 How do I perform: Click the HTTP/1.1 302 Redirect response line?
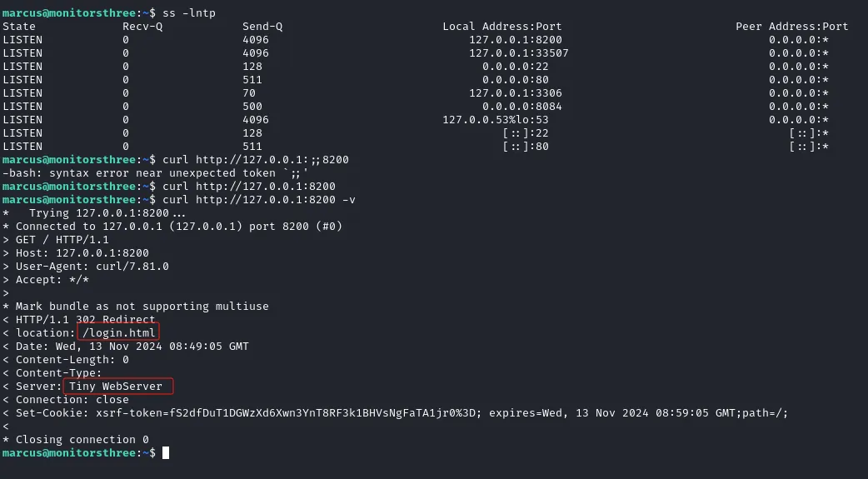tap(79, 320)
